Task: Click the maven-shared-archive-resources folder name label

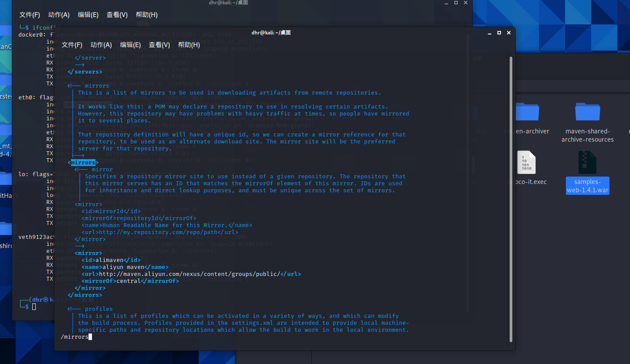Action: [587, 136]
